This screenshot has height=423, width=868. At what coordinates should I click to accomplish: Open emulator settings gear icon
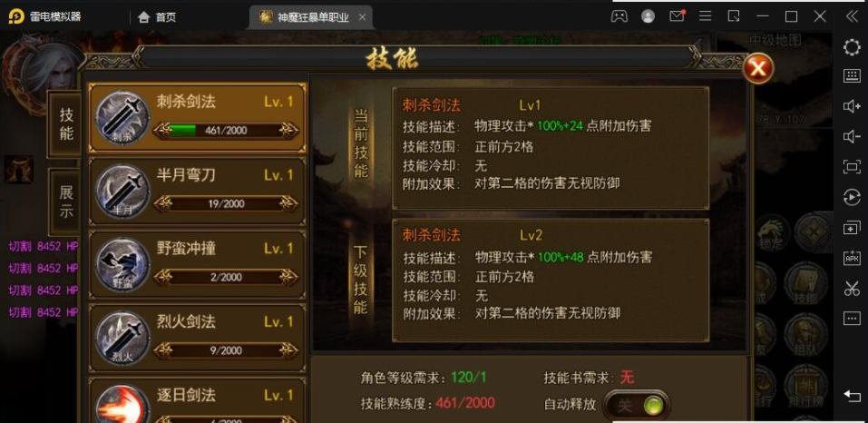click(852, 47)
